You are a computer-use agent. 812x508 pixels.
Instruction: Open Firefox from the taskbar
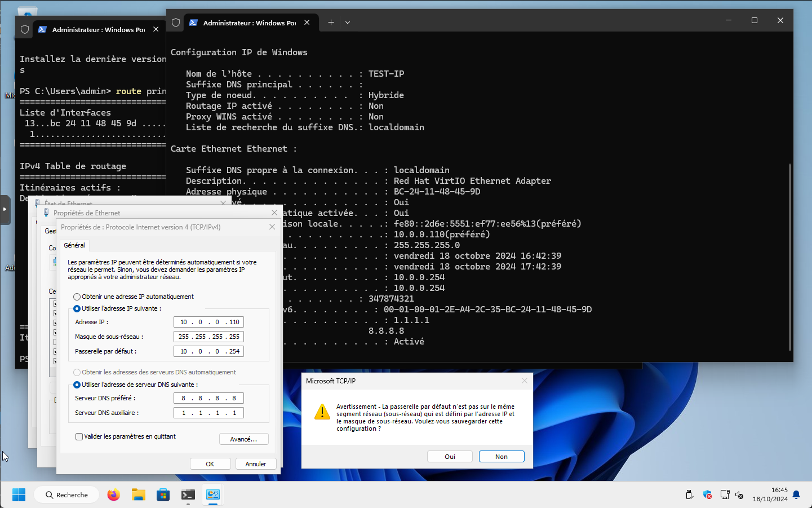pyautogui.click(x=114, y=494)
